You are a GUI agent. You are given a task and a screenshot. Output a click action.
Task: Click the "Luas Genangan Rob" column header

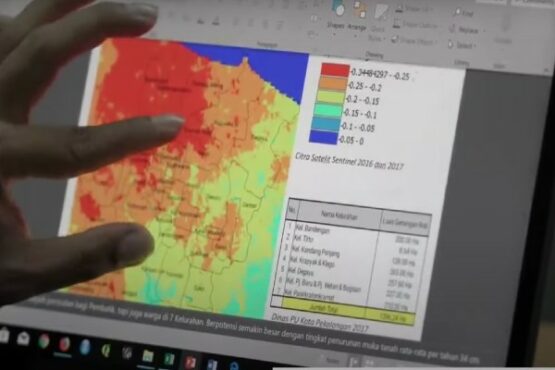(405, 223)
